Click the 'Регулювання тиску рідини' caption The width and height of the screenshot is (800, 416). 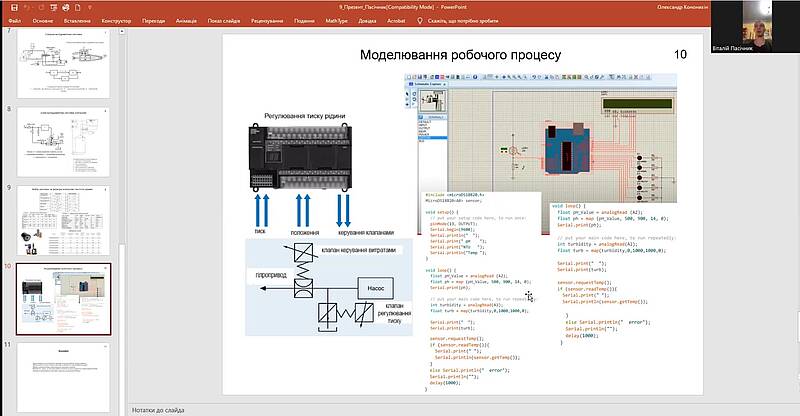pos(305,116)
